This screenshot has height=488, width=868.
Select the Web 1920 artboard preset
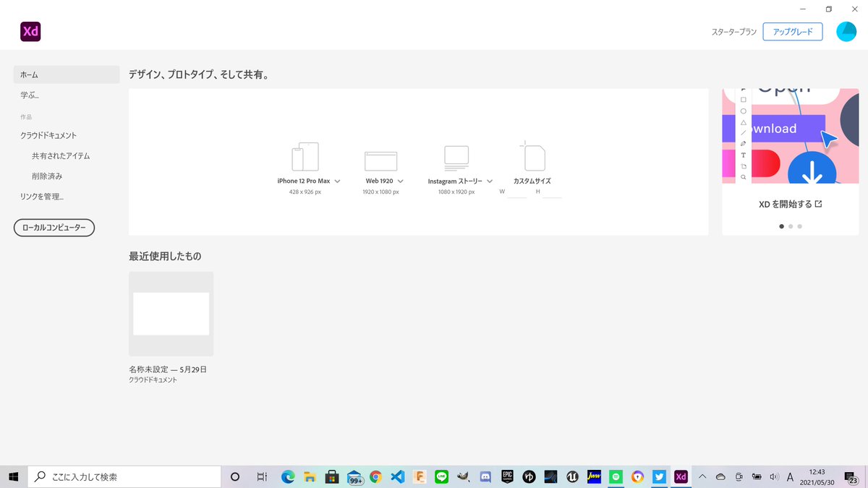(x=381, y=159)
